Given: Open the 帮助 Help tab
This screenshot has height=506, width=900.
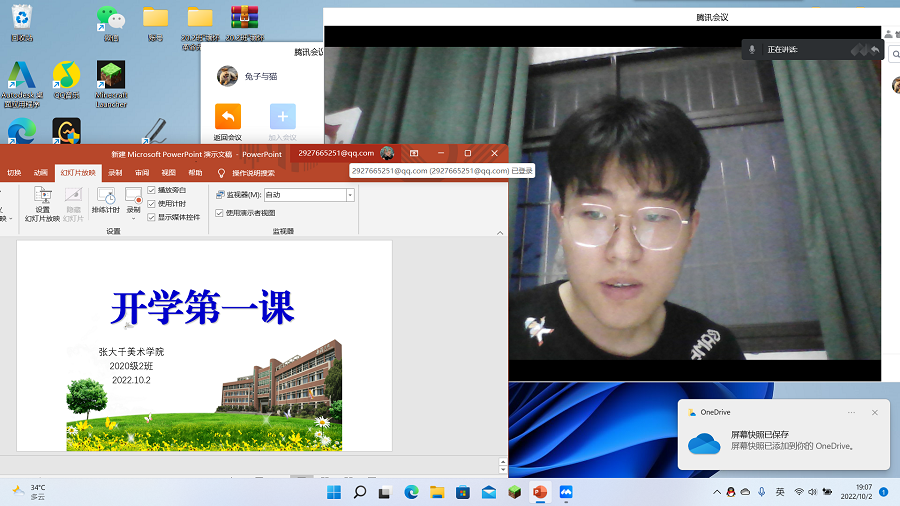Looking at the screenshot, I should point(195,173).
